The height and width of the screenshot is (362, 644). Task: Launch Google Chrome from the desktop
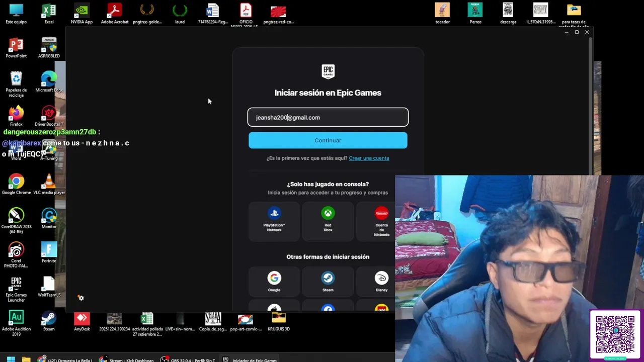pyautogui.click(x=16, y=185)
